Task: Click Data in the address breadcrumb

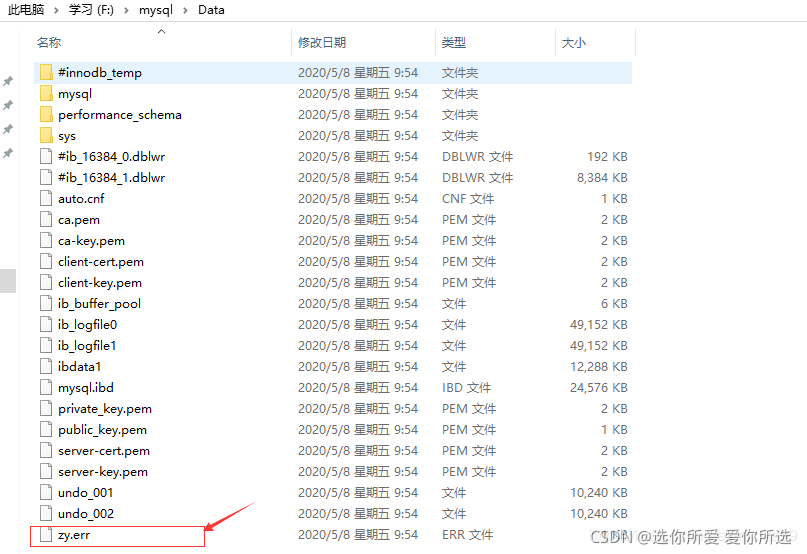Action: pyautogui.click(x=211, y=10)
